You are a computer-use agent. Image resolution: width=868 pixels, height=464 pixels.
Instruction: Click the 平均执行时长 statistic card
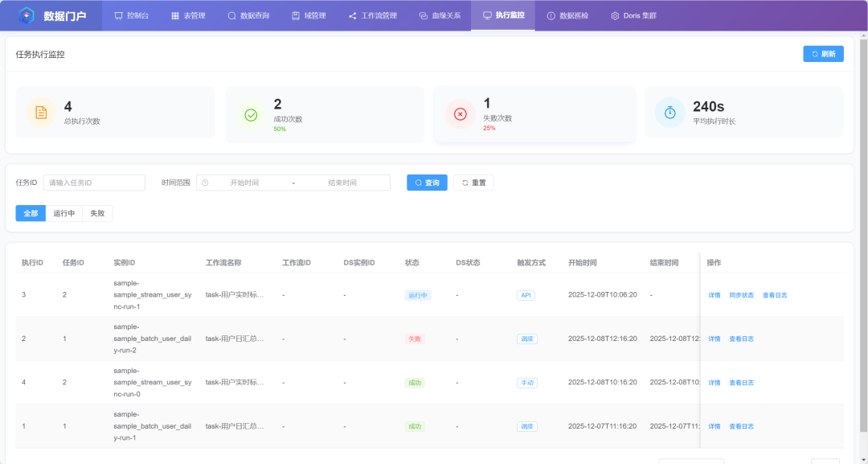coord(744,113)
